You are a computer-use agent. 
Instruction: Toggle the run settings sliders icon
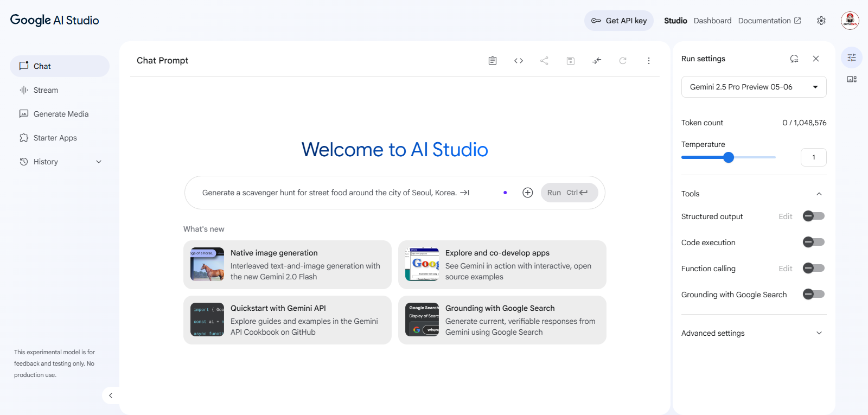(852, 58)
